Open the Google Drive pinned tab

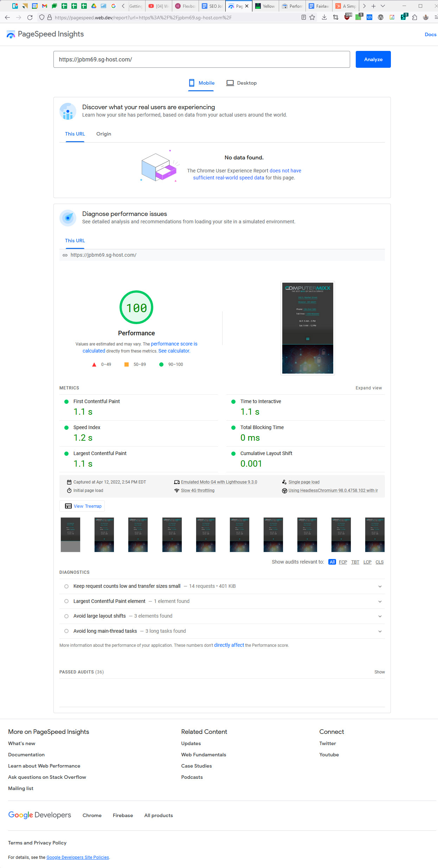coord(94,6)
